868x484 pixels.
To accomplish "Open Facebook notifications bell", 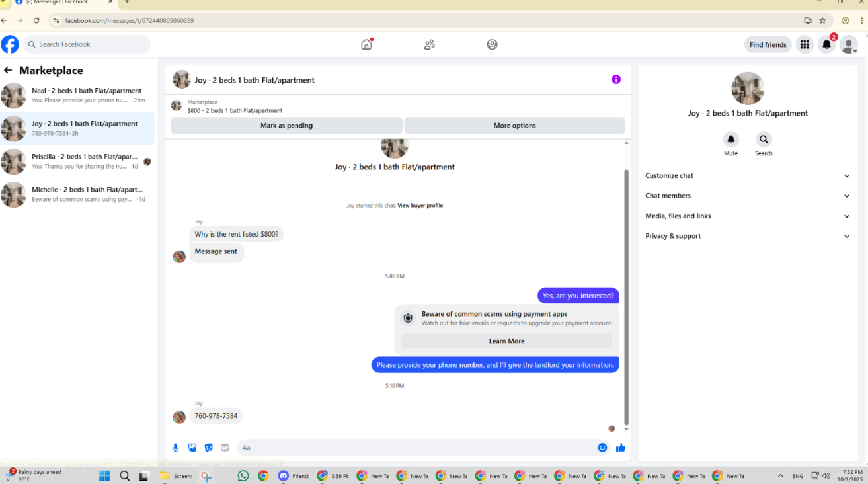I will coord(826,44).
